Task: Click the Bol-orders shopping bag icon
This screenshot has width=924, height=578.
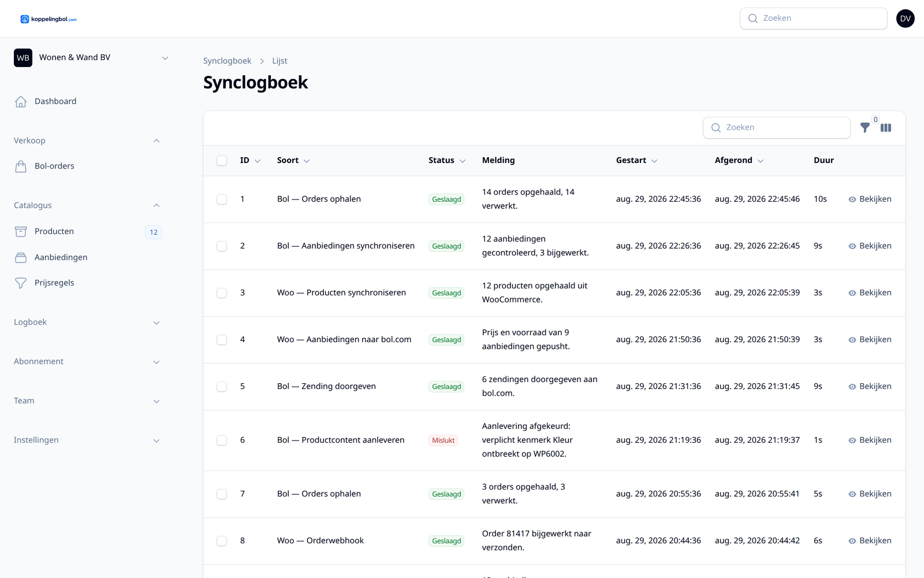Action: [x=21, y=166]
